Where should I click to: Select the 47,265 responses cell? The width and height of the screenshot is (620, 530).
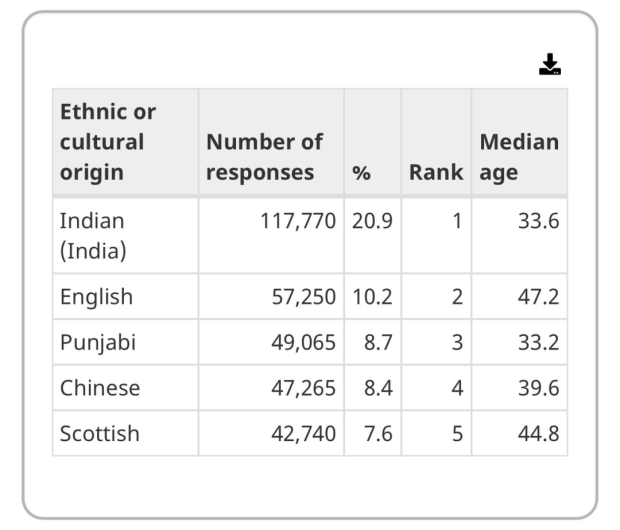(304, 388)
